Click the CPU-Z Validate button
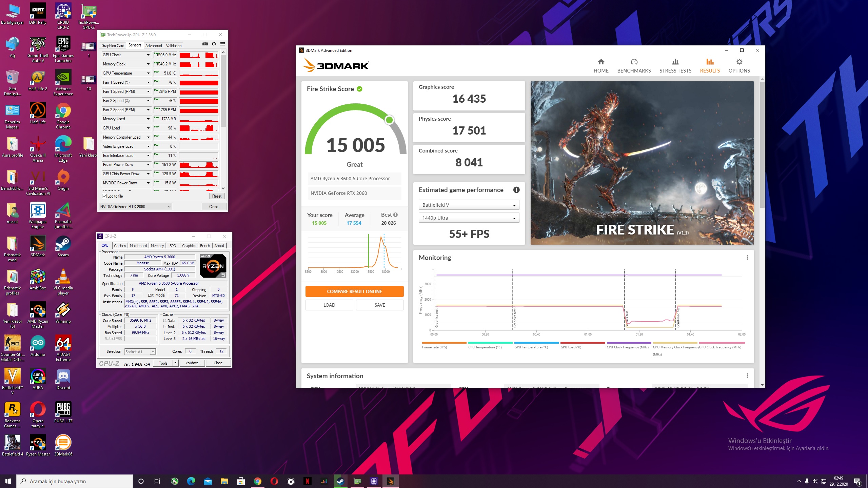Screen dimensions: 868x488 pos(192,363)
